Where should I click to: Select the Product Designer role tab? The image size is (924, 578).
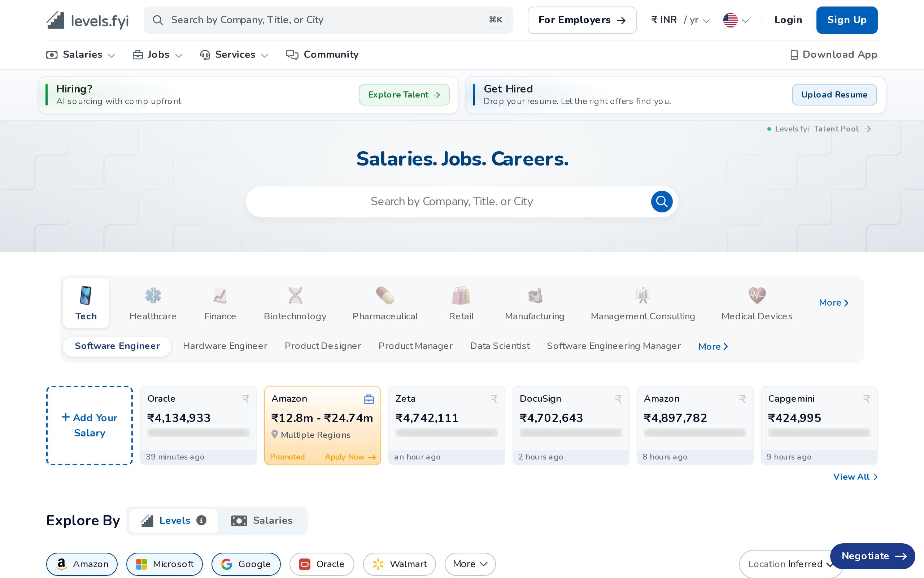click(323, 346)
